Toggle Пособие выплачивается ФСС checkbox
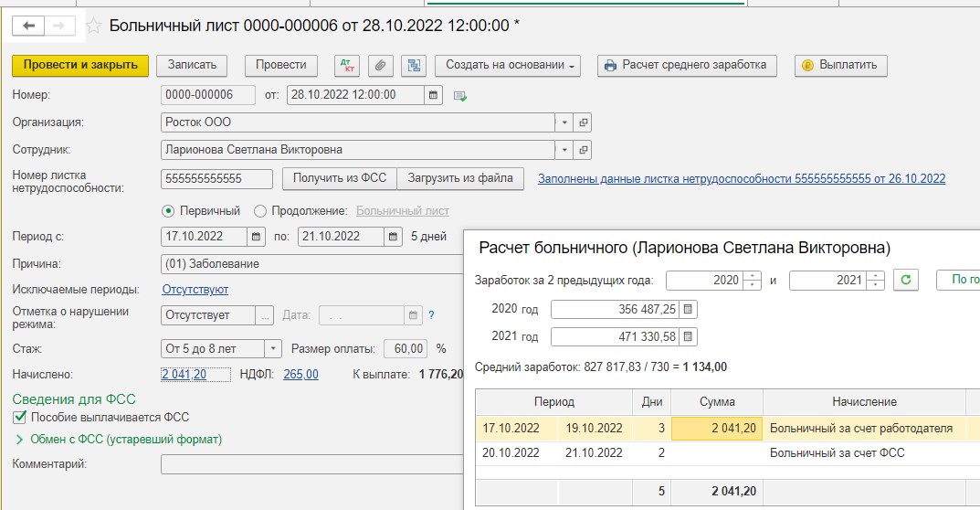980x510 pixels. [20, 417]
